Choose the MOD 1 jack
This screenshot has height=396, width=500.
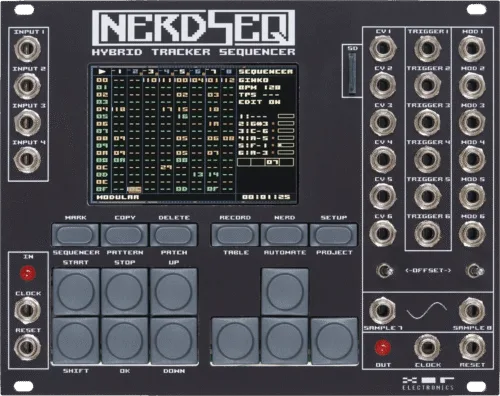tap(472, 48)
